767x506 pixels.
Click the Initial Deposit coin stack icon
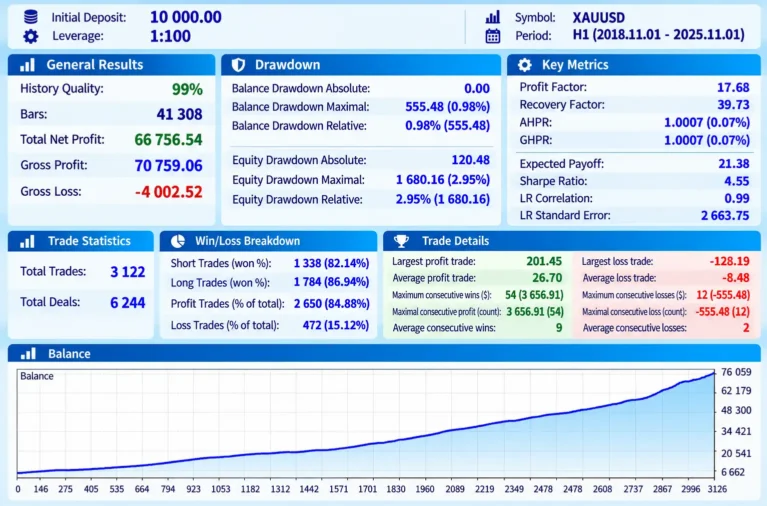(30, 17)
